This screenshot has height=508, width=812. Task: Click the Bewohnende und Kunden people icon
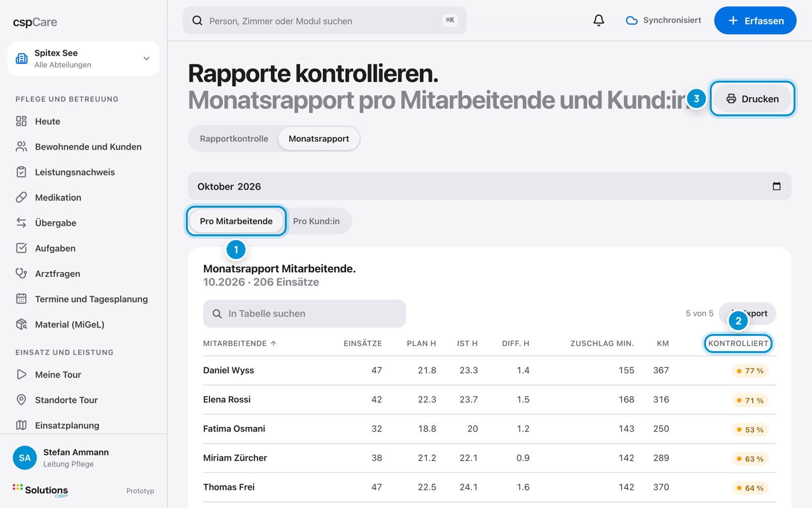(x=21, y=146)
